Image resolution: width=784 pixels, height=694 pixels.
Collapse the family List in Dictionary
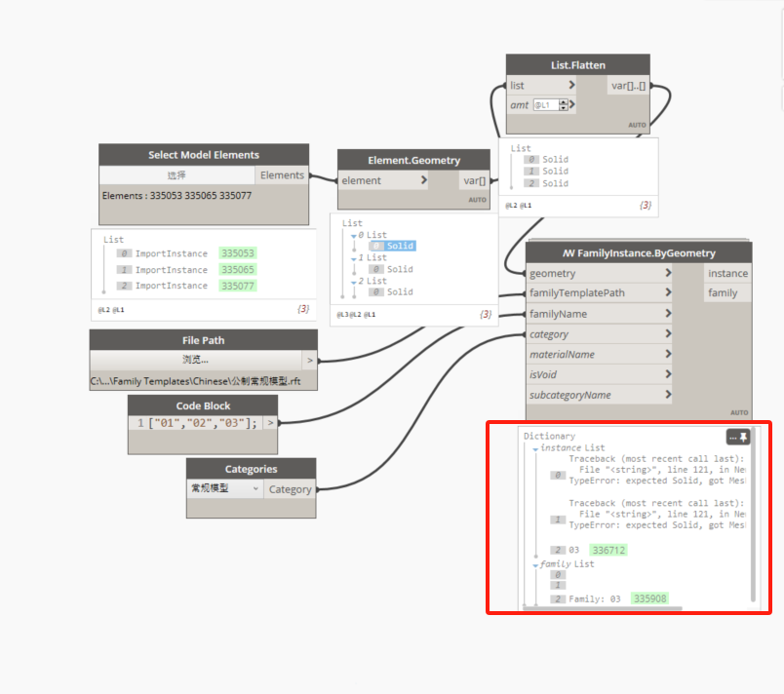click(535, 564)
